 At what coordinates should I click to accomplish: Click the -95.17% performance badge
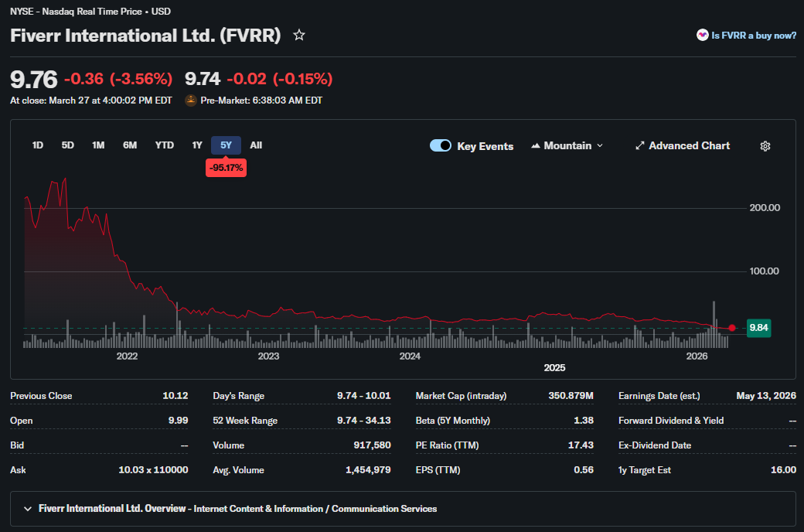pos(226,168)
